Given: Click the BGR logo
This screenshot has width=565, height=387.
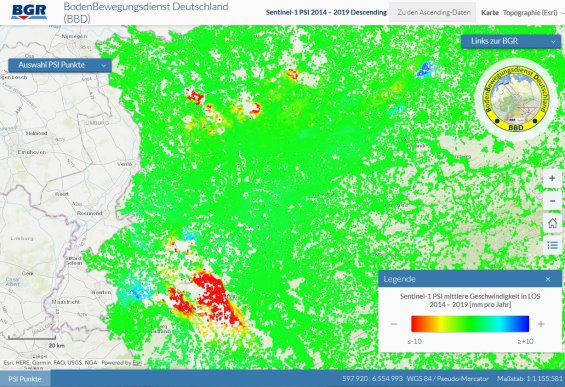Looking at the screenshot, I should (x=29, y=12).
